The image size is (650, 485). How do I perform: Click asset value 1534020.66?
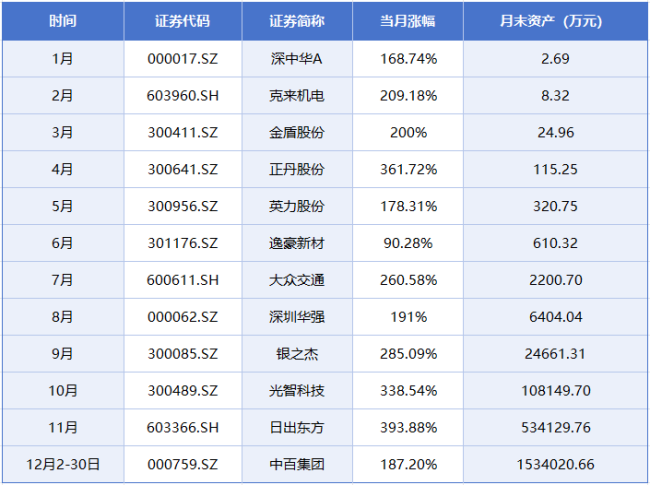click(555, 465)
